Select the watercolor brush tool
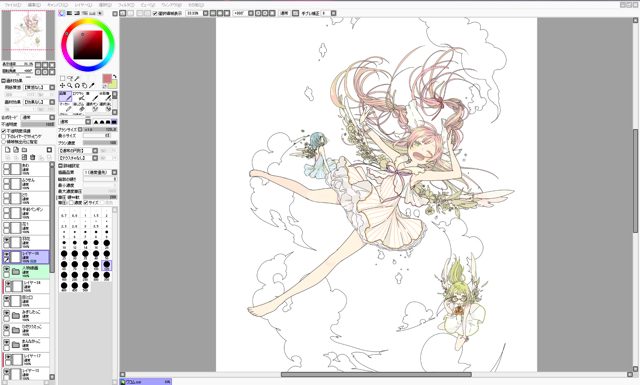 tap(105, 96)
